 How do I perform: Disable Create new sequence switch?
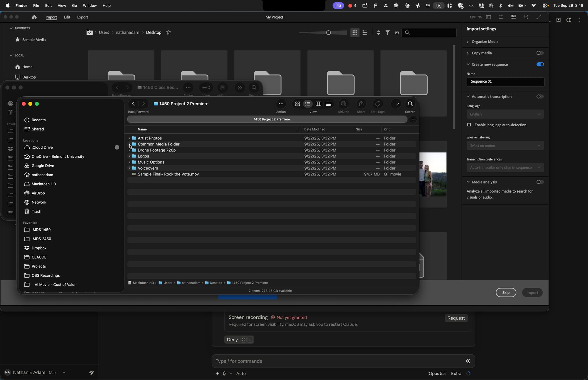[540, 64]
